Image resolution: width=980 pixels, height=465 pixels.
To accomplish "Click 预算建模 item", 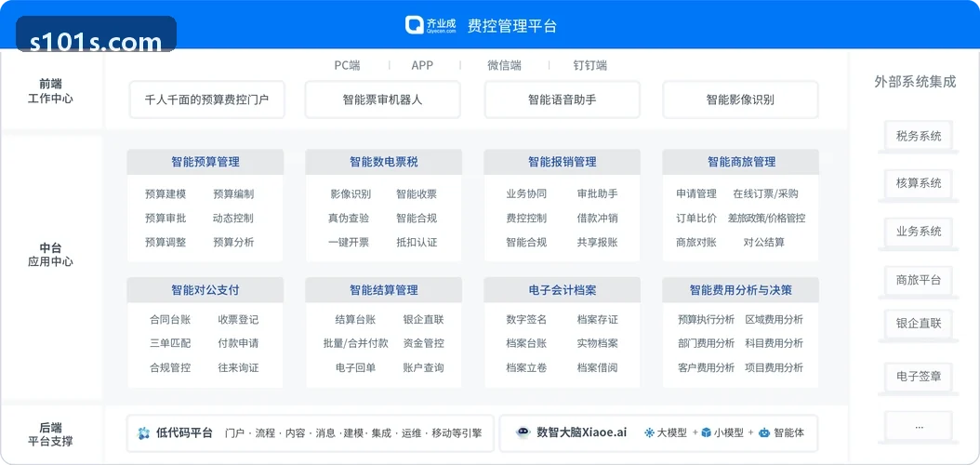I will (165, 193).
